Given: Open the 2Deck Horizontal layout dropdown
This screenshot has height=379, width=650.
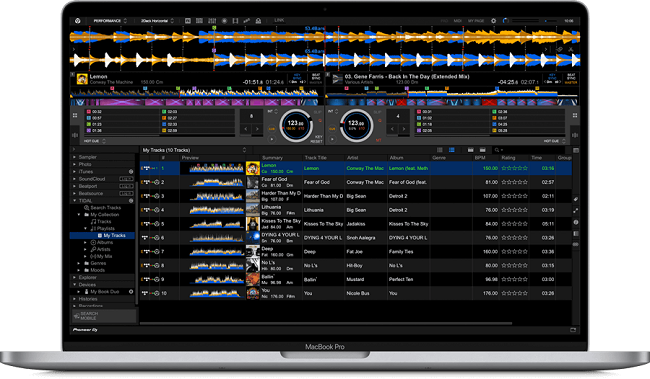Looking at the screenshot, I should tap(157, 21).
